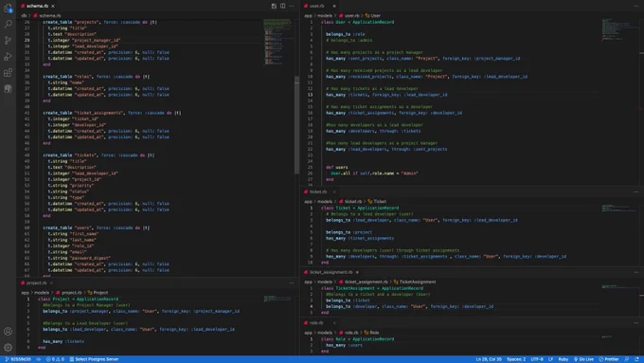Close the role.rb tab
This screenshot has height=363, width=644.
tap(334, 322)
